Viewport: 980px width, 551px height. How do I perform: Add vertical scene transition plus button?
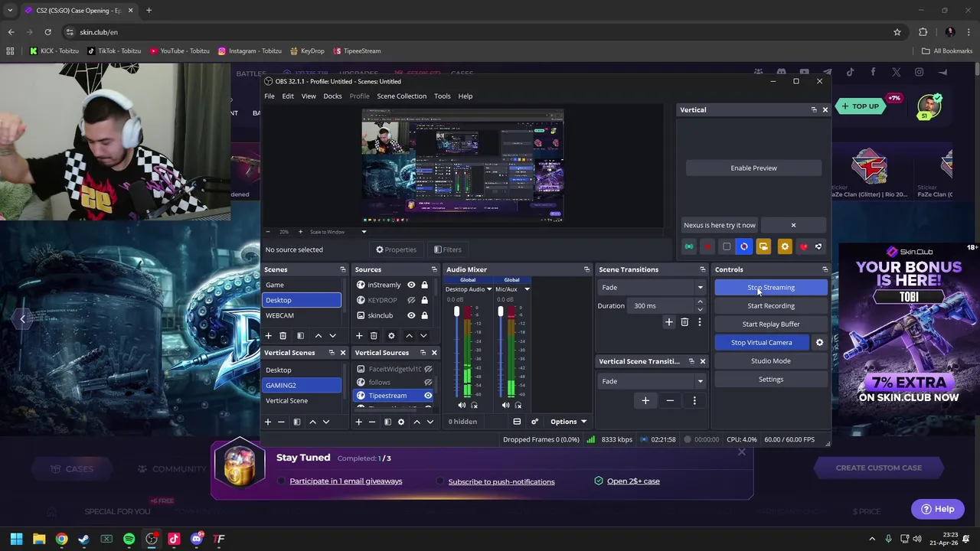(645, 400)
